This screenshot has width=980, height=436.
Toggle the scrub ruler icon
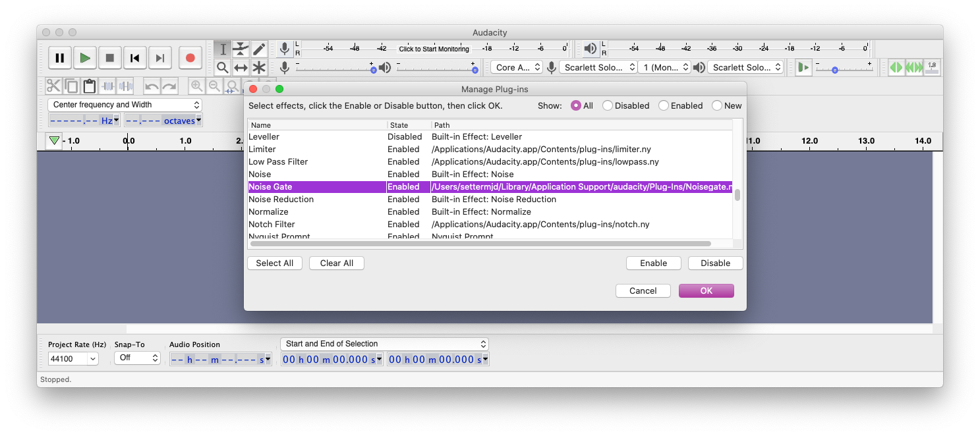point(932,67)
